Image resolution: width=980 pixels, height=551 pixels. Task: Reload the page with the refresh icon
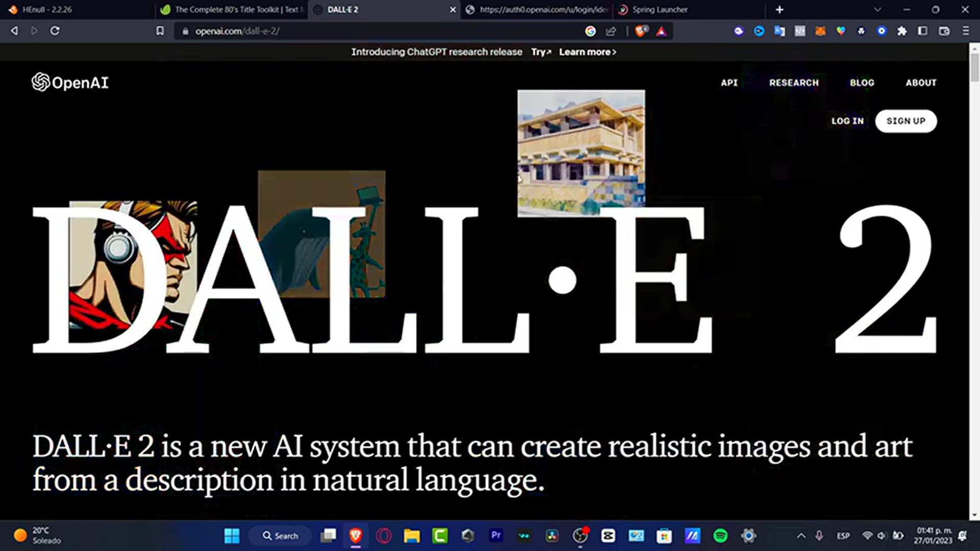[x=55, y=31]
